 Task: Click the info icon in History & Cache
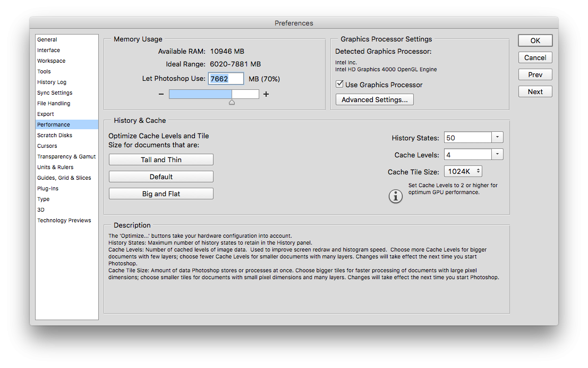395,196
